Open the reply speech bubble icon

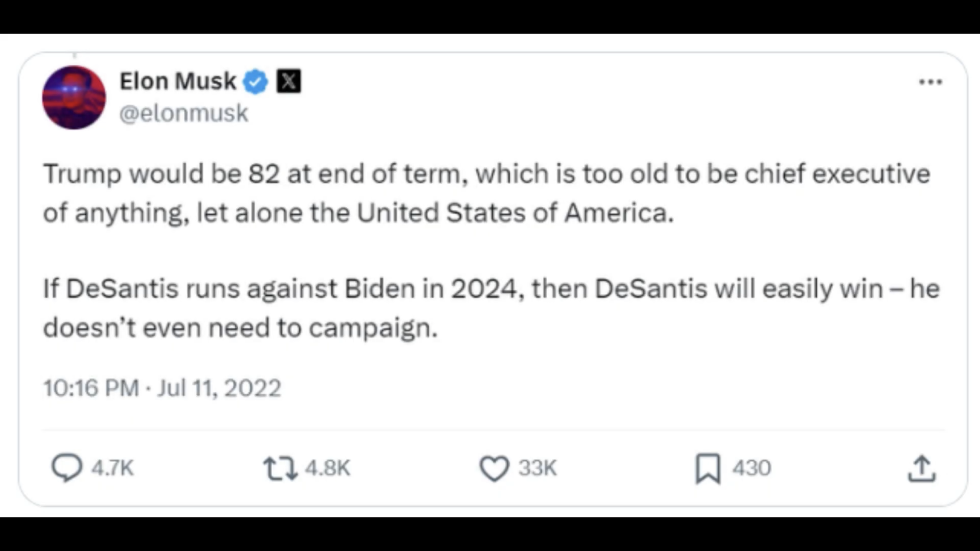pos(67,468)
